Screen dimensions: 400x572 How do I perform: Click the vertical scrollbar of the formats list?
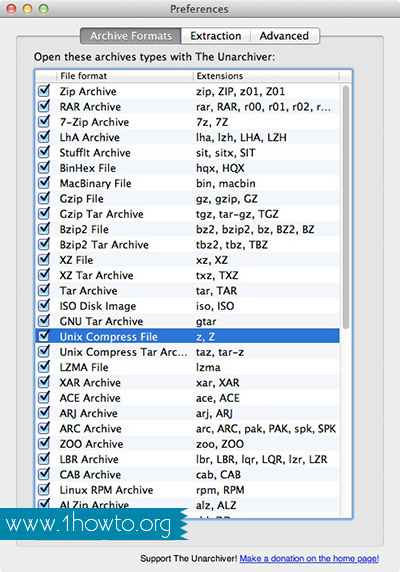coord(346,207)
